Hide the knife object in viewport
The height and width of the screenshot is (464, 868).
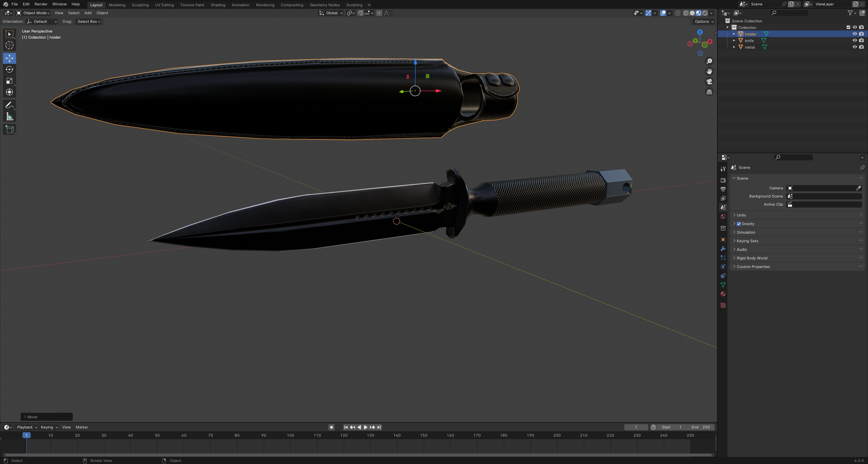coord(854,40)
